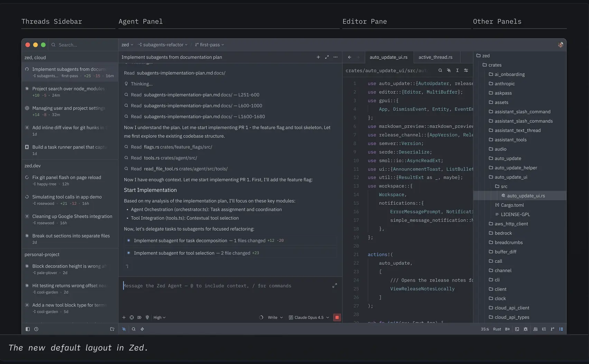The height and width of the screenshot is (364, 589).
Task: Open 'Fix git panel flash on page reload' thread
Action: coord(67,178)
